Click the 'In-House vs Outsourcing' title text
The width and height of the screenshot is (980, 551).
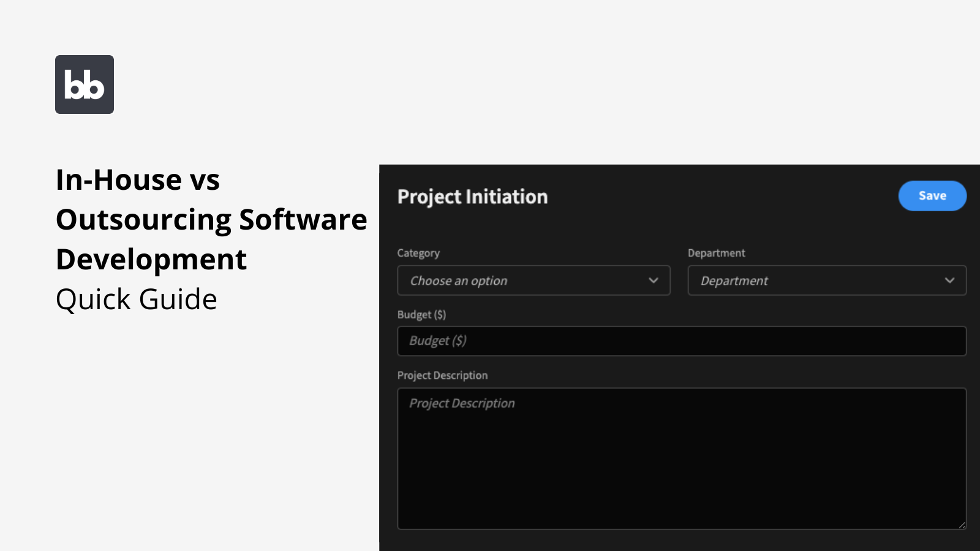[211, 219]
